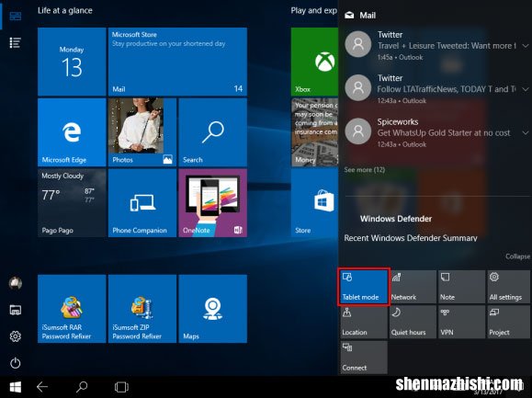The height and width of the screenshot is (398, 532).
Task: Launch iSumsoft ZIP Password Refixer tile
Action: [142, 309]
